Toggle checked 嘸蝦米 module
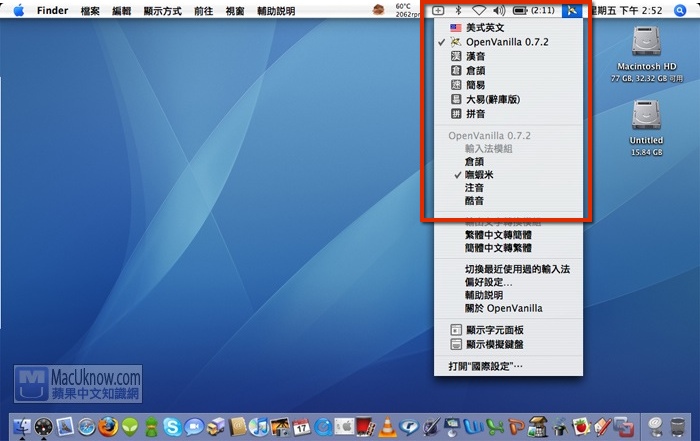This screenshot has width=700, height=441. click(508, 175)
